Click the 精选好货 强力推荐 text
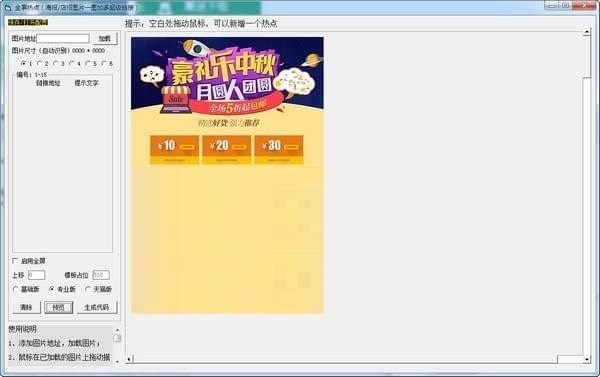This screenshot has width=600, height=377. point(229,123)
